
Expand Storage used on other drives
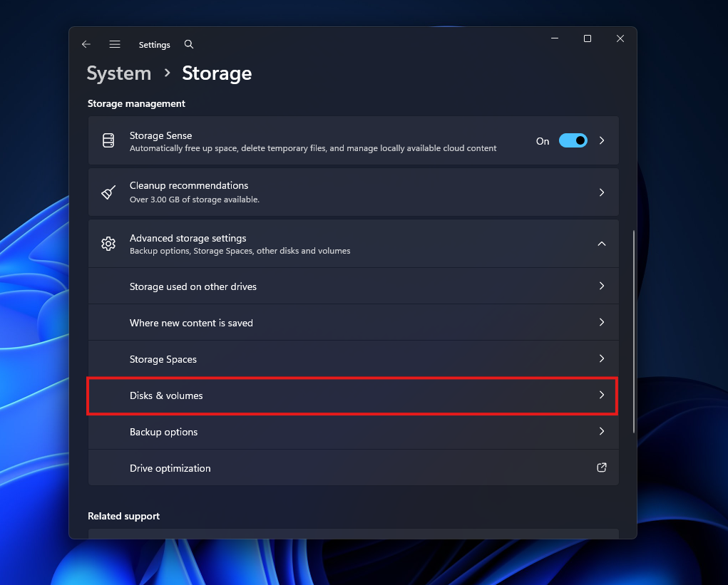click(x=353, y=286)
